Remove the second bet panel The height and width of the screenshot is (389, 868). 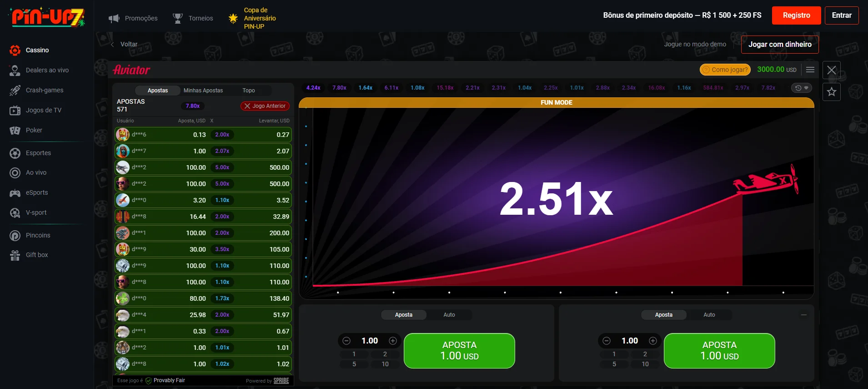(804, 315)
